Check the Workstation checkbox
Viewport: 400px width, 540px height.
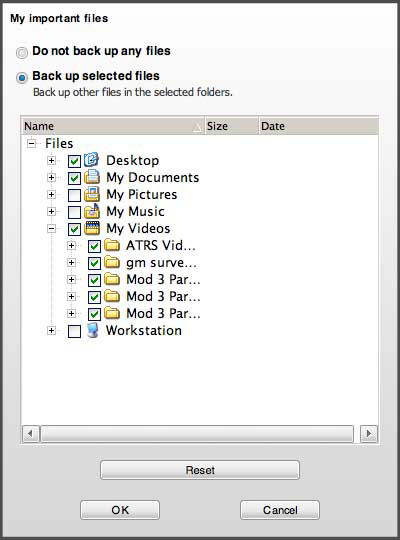click(74, 331)
